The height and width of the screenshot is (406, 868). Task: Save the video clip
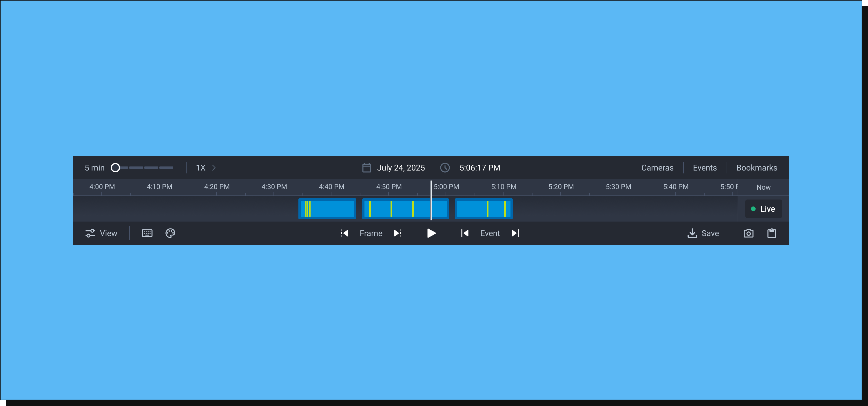(703, 233)
